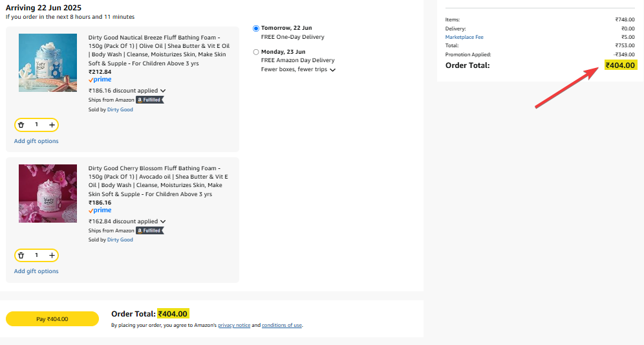The height and width of the screenshot is (345, 644).
Task: Click the FREE Amazon Day Delivery text
Action: click(298, 60)
